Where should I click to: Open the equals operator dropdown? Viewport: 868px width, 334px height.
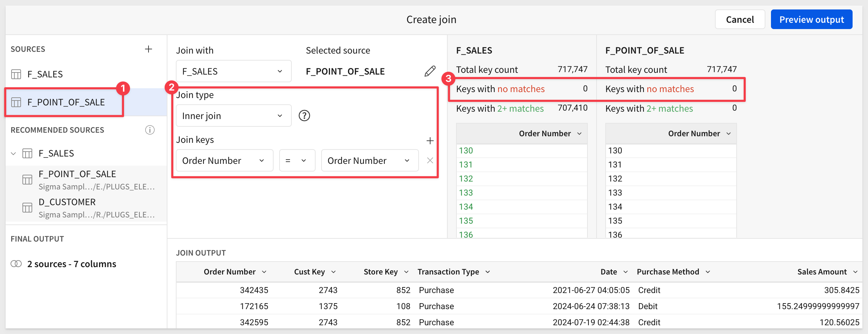point(297,160)
